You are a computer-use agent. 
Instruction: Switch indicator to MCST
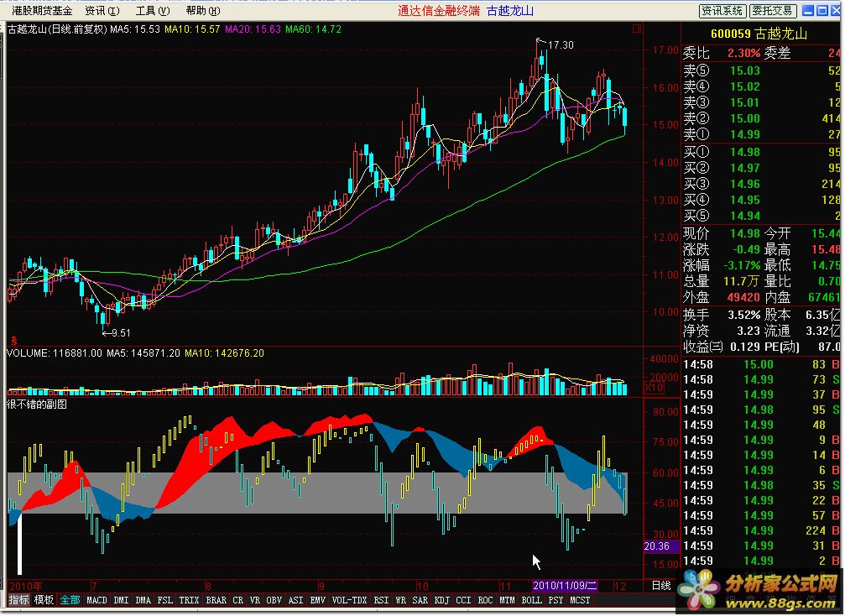click(x=580, y=600)
